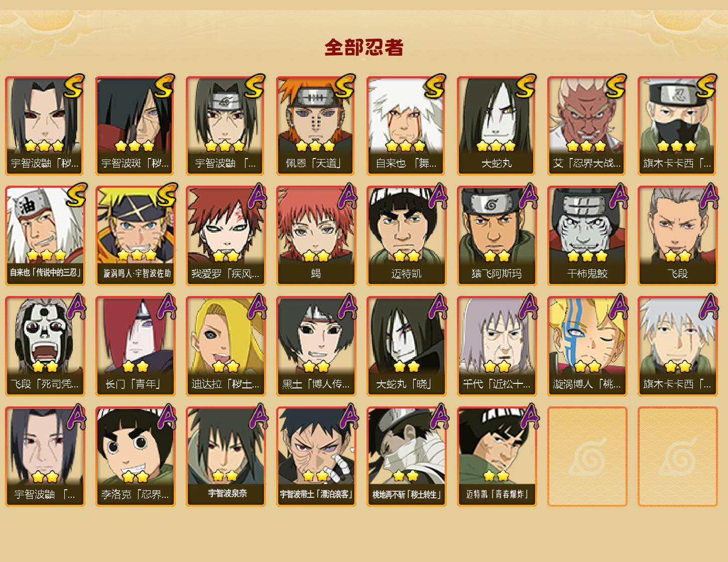Select the 李洛克「忍界...」 card
The image size is (728, 562).
pyautogui.click(x=135, y=457)
